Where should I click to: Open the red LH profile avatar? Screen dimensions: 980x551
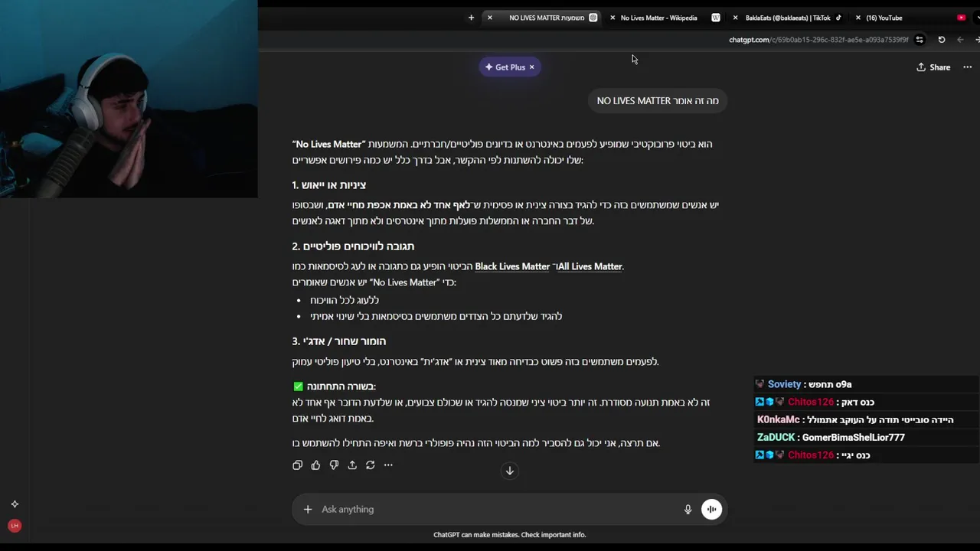[x=15, y=526]
